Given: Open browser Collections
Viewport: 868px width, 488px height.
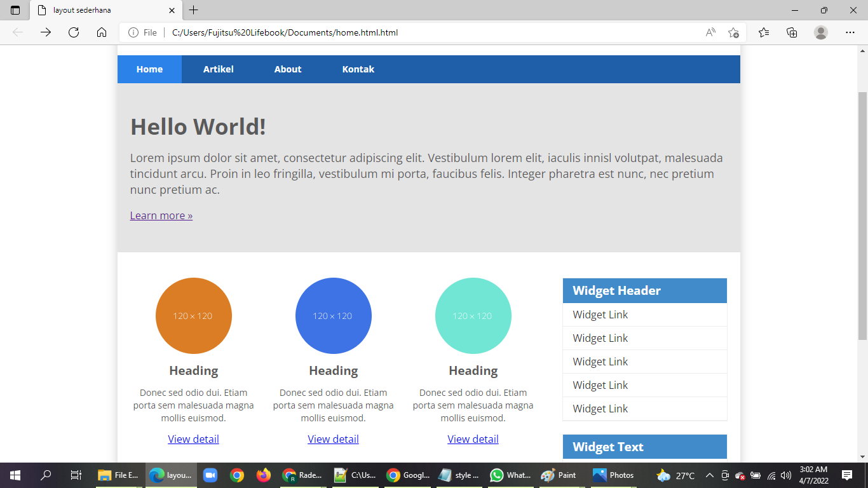Looking at the screenshot, I should 792,32.
